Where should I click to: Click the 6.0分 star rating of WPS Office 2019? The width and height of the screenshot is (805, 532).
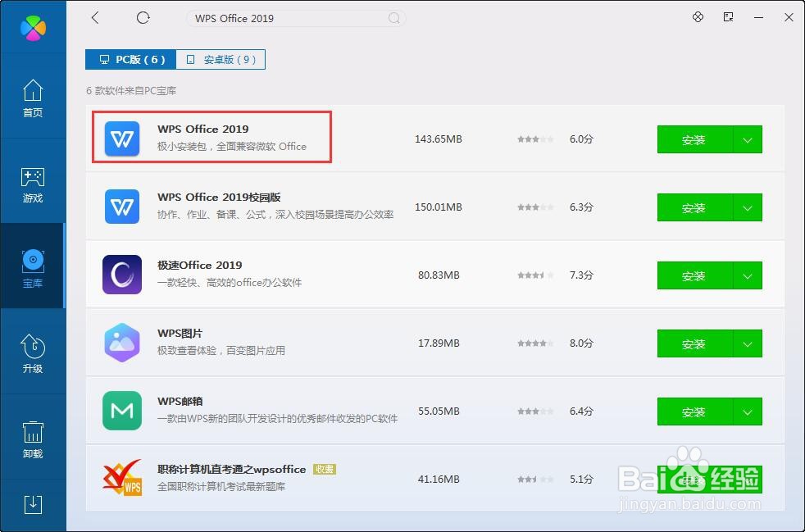(x=535, y=139)
